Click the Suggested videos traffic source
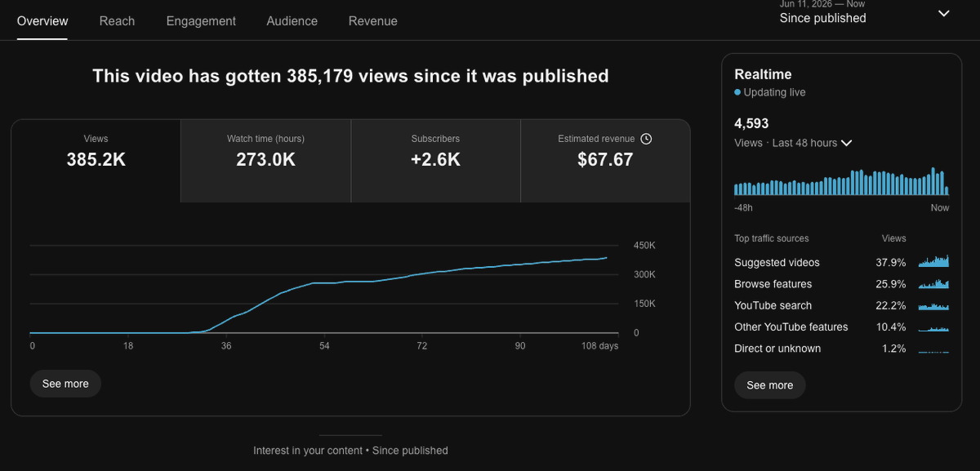980x471 pixels. pos(777,263)
